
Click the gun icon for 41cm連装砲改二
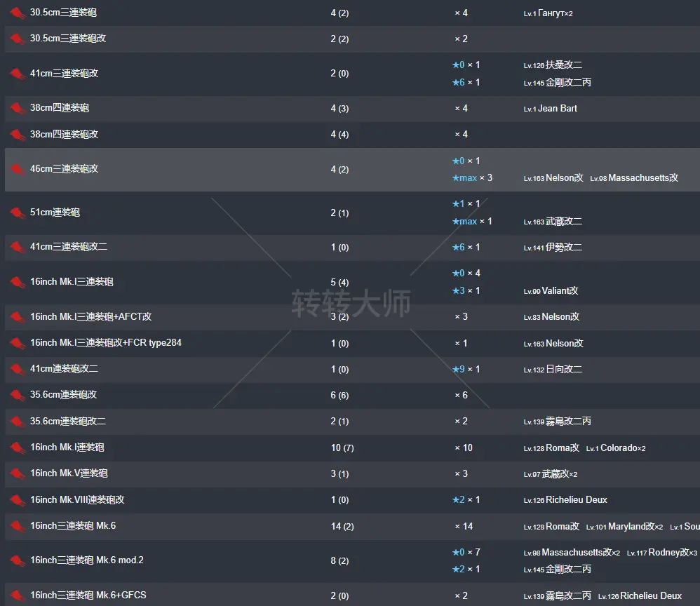tap(18, 370)
